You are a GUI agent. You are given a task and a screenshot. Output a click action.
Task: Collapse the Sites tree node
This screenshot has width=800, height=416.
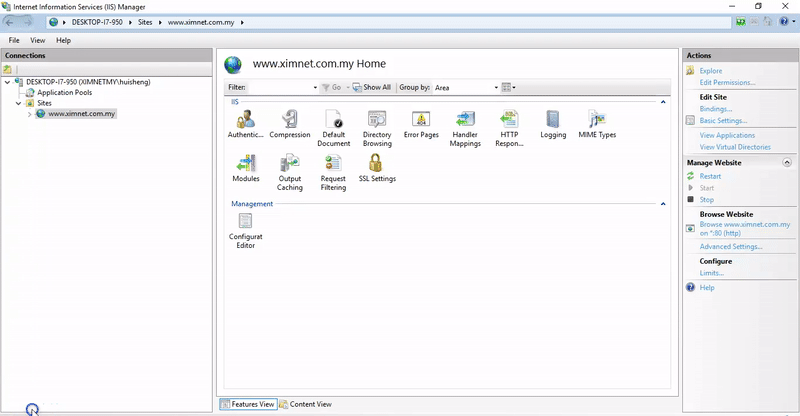click(x=18, y=103)
